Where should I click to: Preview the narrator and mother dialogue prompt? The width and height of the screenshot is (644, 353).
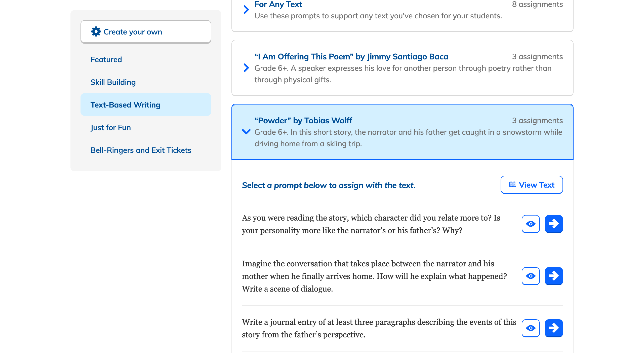point(531,276)
